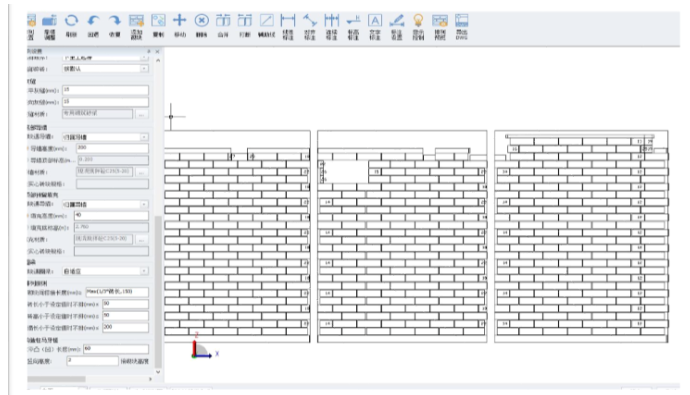Click the 凸(凹) length field showing 60

coord(116,349)
